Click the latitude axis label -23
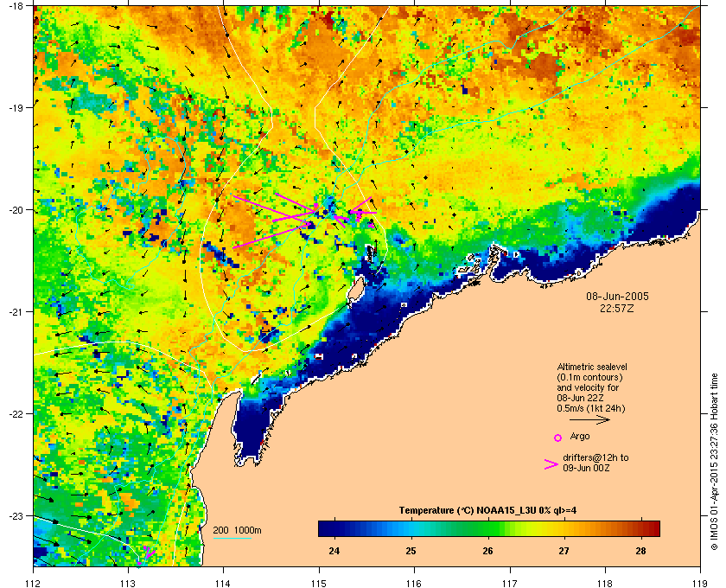Viewport: 726px width, 588px height. (16, 515)
